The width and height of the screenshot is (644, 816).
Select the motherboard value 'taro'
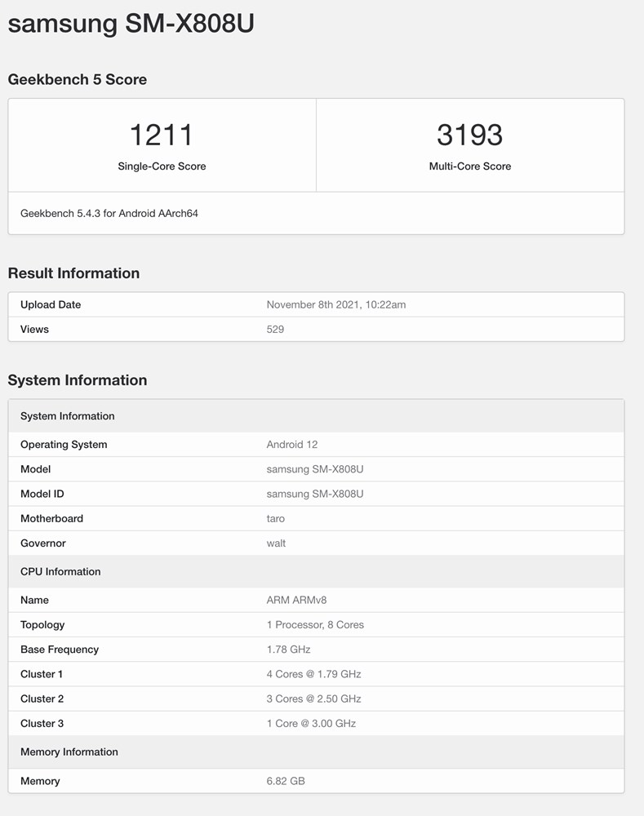275,518
